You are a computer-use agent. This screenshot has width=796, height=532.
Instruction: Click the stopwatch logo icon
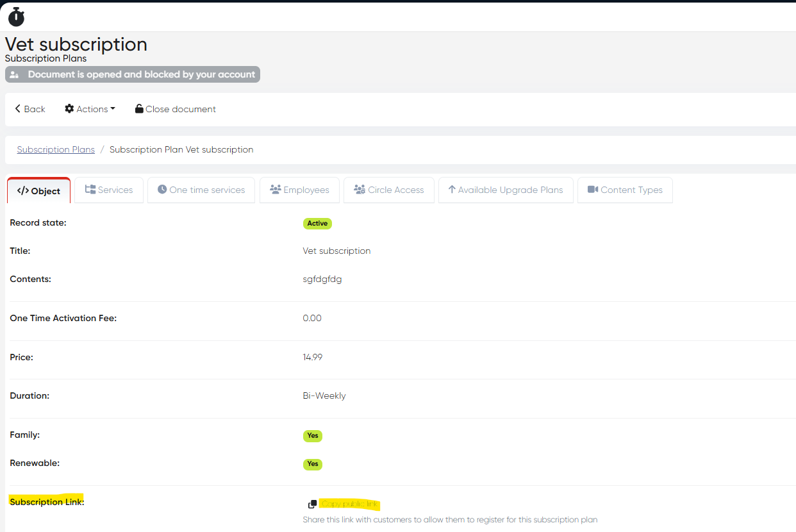tap(16, 17)
